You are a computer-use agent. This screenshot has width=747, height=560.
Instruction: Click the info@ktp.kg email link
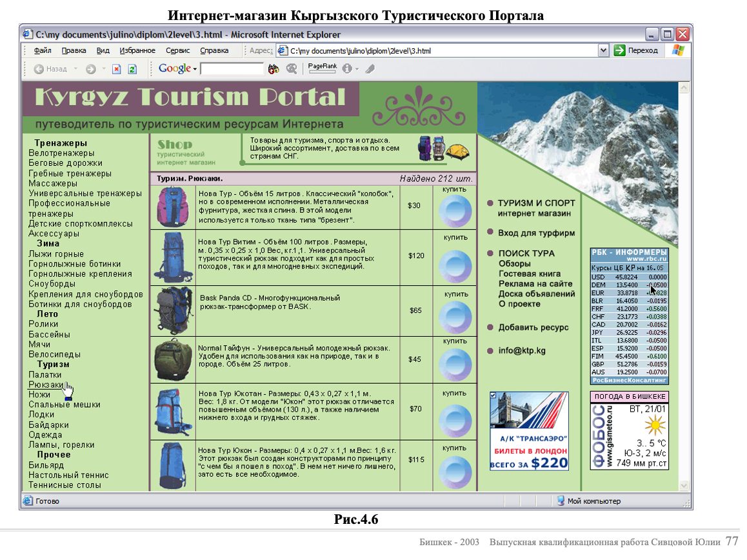(x=522, y=350)
